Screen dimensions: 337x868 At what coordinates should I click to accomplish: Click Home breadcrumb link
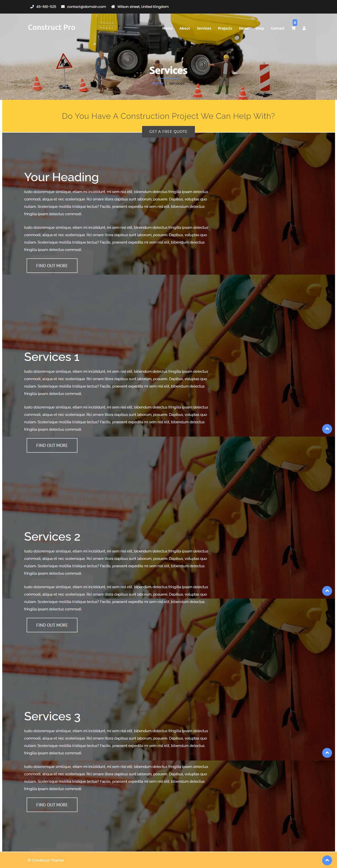[x=158, y=83]
